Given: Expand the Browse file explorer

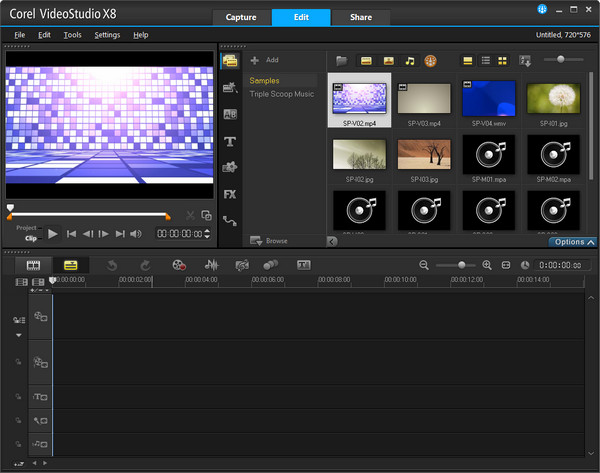Looking at the screenshot, I should (270, 241).
